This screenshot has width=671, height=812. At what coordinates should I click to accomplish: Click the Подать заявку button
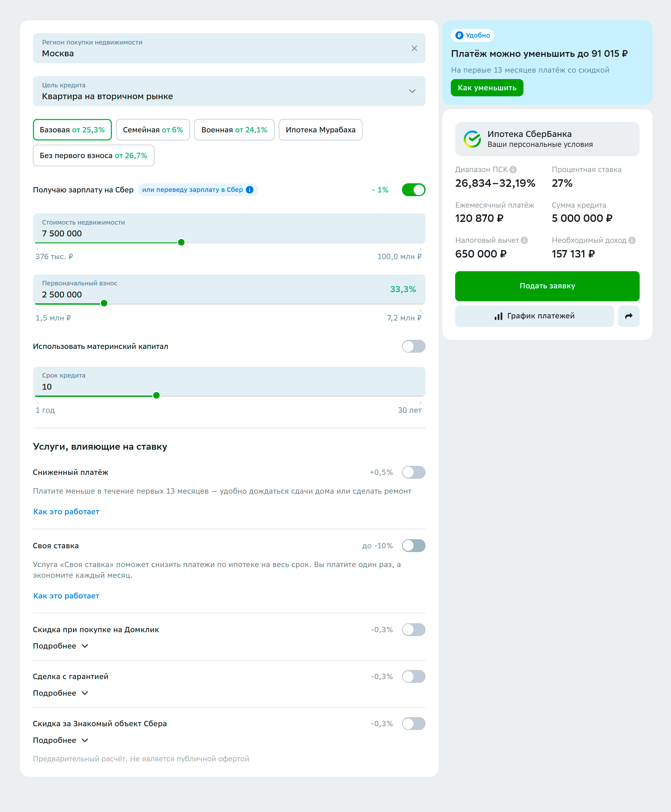tap(547, 286)
